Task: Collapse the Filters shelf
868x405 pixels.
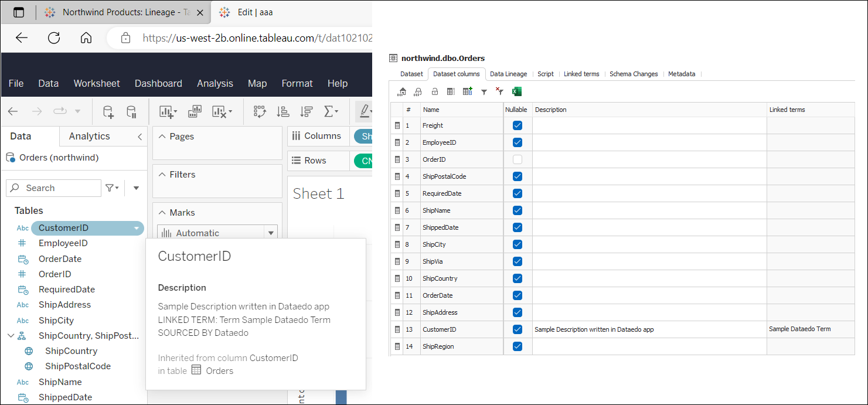Action: (x=162, y=175)
